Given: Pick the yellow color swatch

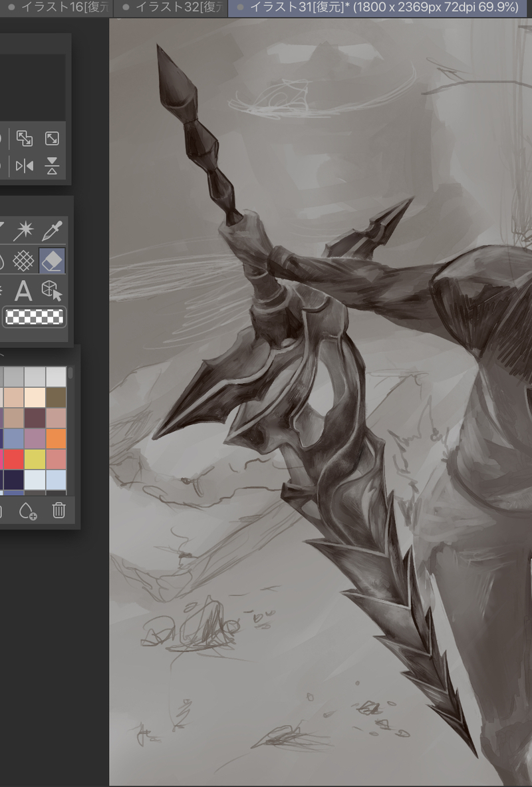Looking at the screenshot, I should click(x=35, y=459).
